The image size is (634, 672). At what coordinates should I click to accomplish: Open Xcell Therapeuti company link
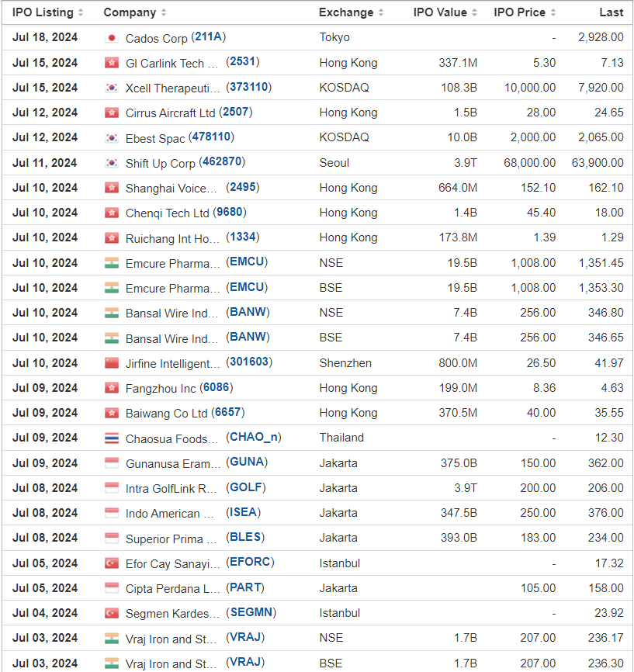(x=172, y=88)
